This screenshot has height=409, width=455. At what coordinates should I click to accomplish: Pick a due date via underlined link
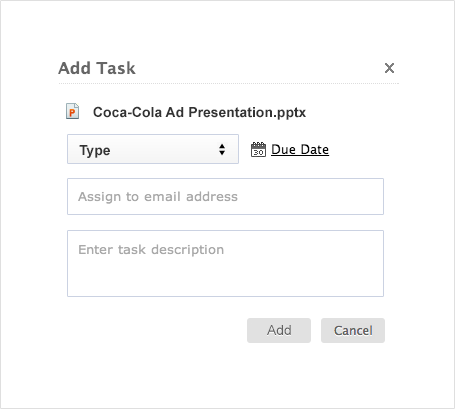(x=300, y=150)
